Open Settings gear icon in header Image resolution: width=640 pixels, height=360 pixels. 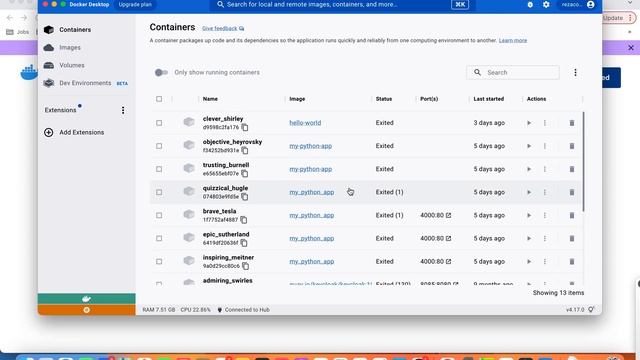(546, 4)
